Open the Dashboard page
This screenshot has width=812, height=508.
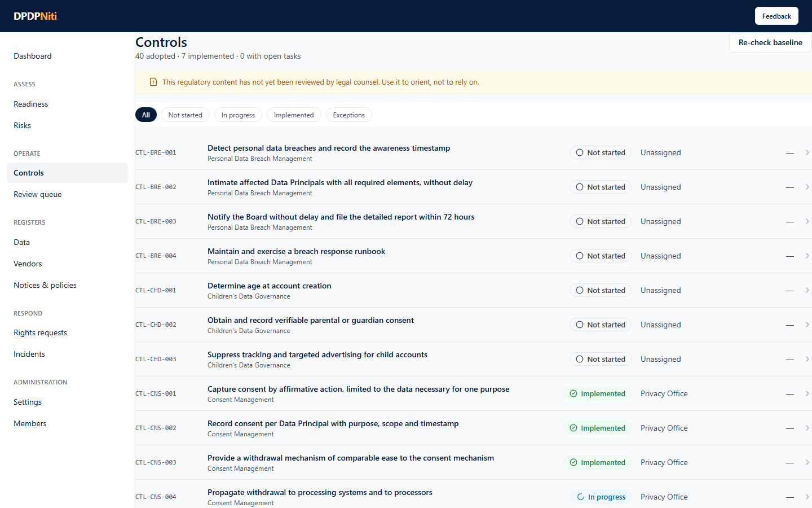coord(67,56)
